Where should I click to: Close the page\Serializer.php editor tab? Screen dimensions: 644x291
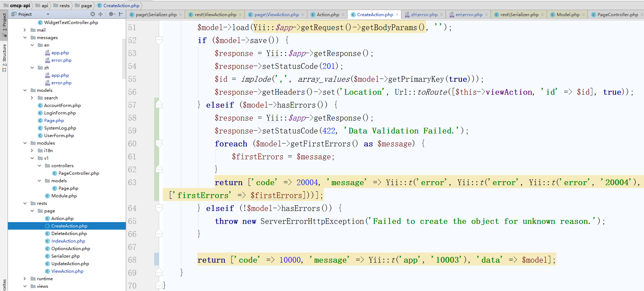[180, 15]
